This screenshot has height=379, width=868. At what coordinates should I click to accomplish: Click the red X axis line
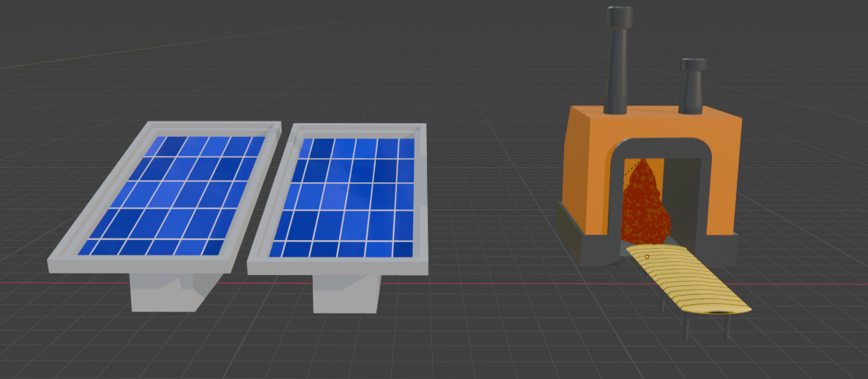click(498, 284)
